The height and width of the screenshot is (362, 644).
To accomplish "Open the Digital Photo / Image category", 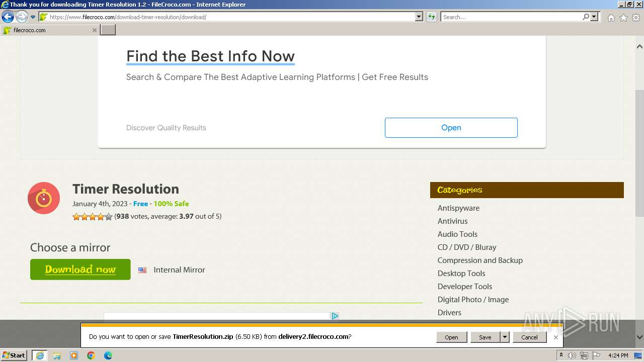I will (x=473, y=300).
